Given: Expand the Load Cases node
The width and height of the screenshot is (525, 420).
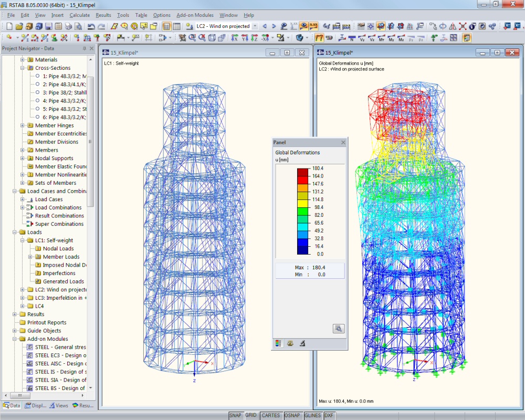Looking at the screenshot, I should 23,199.
